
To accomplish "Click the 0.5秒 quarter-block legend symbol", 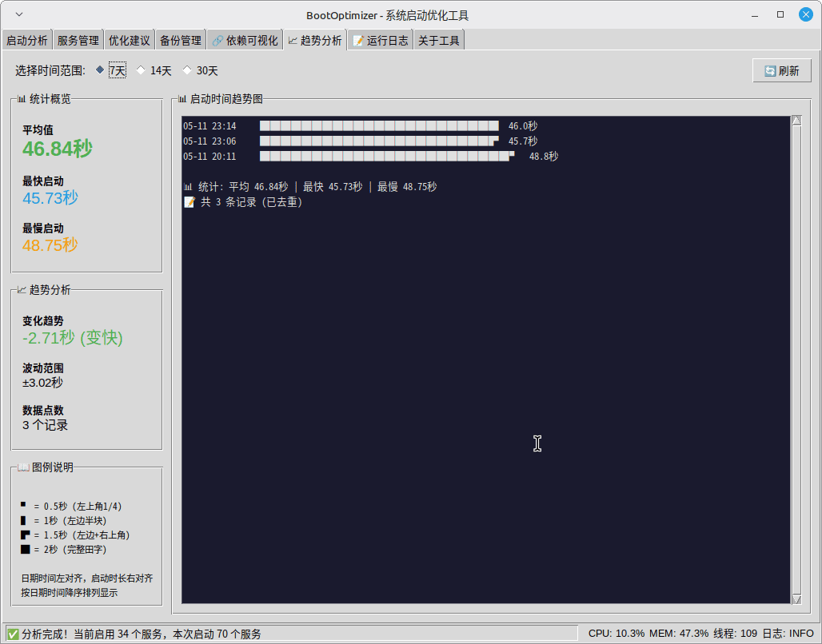I will coord(23,504).
